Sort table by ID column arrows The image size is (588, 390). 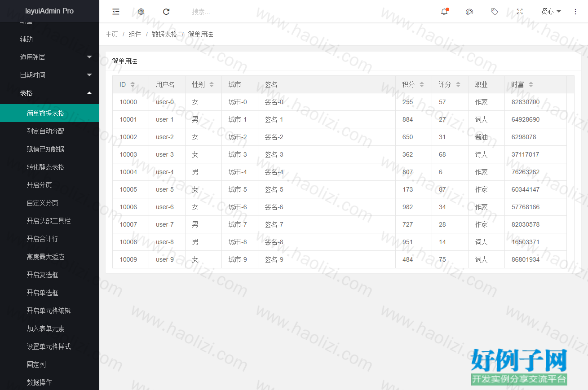coord(133,84)
